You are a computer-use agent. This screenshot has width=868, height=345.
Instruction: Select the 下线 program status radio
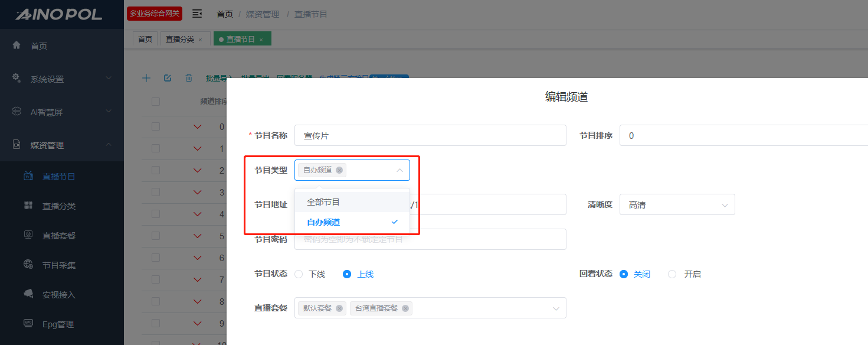coord(299,274)
